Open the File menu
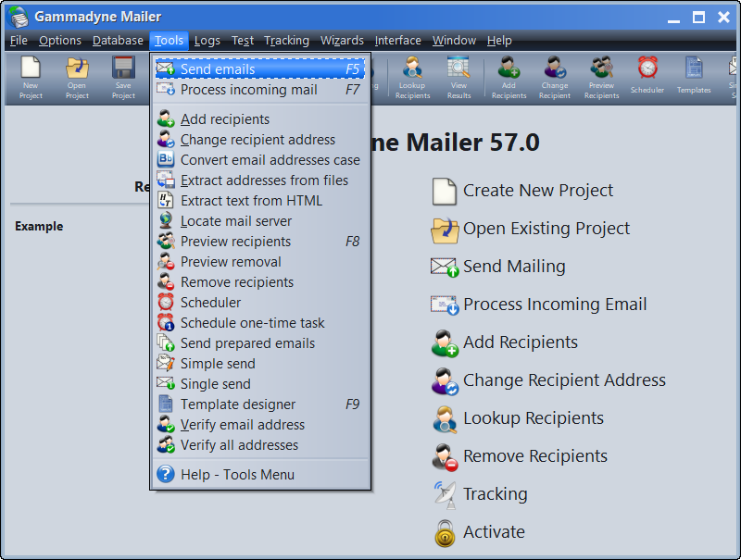The width and height of the screenshot is (741, 560). [19, 41]
